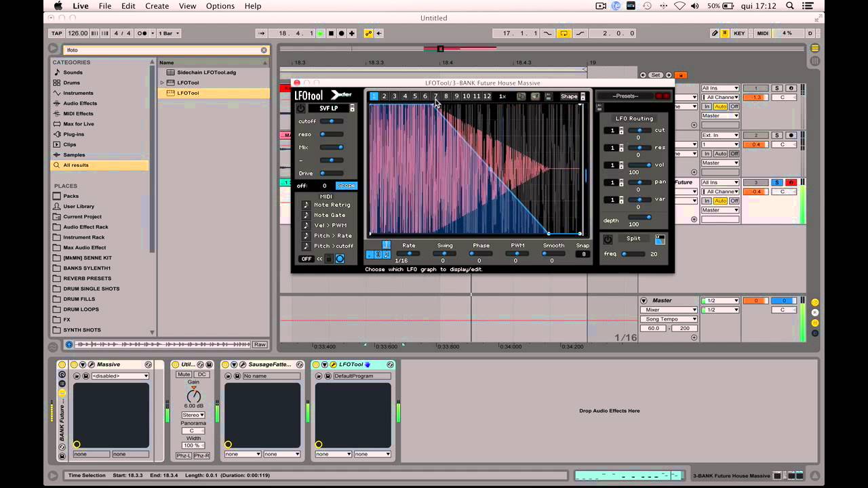
Task: Click the Scope button in LFOTool
Action: (x=346, y=186)
